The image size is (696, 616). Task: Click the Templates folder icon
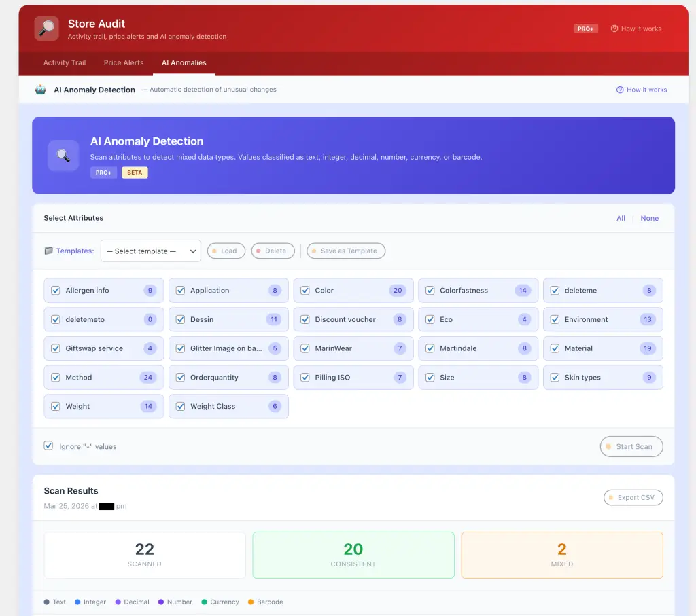coord(48,251)
